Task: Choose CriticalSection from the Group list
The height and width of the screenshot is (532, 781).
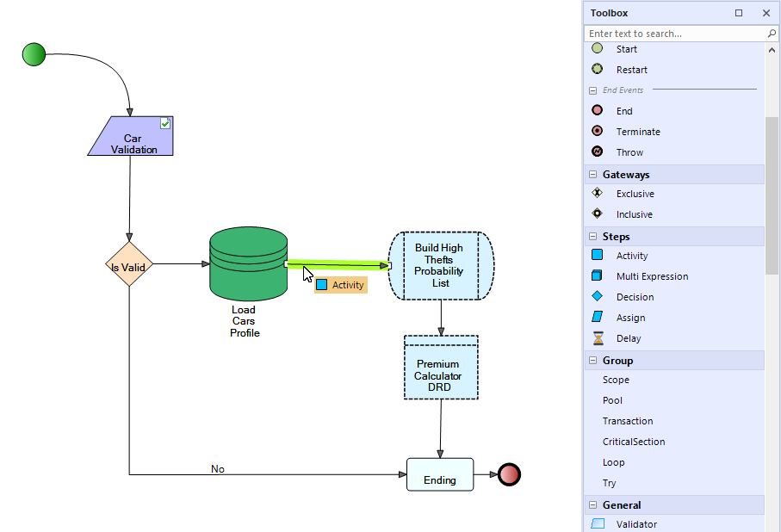Action: click(634, 442)
